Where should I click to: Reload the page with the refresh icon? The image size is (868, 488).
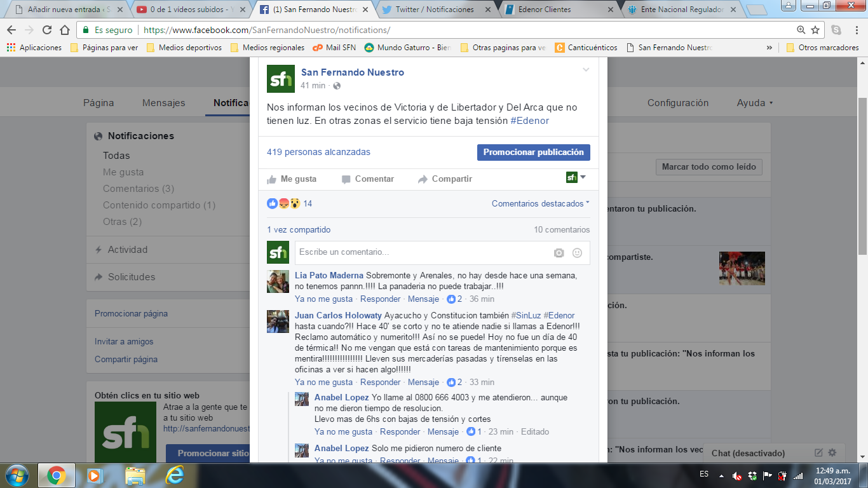(x=47, y=30)
